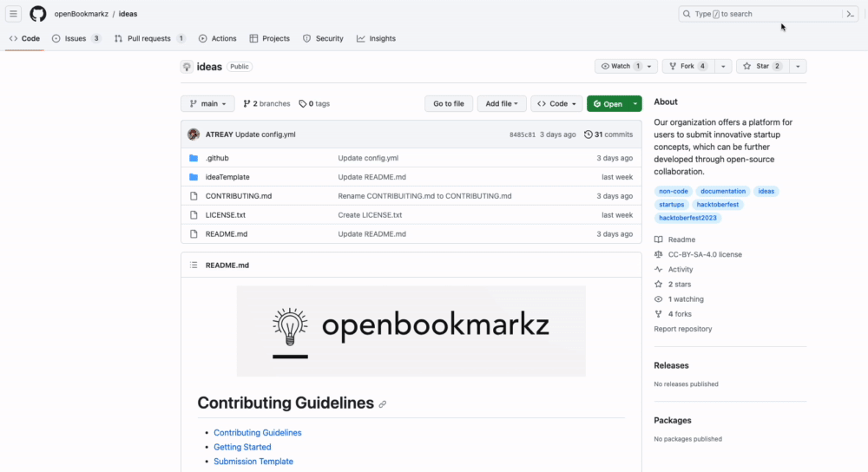Open the ideaTemplate folder

click(x=227, y=177)
